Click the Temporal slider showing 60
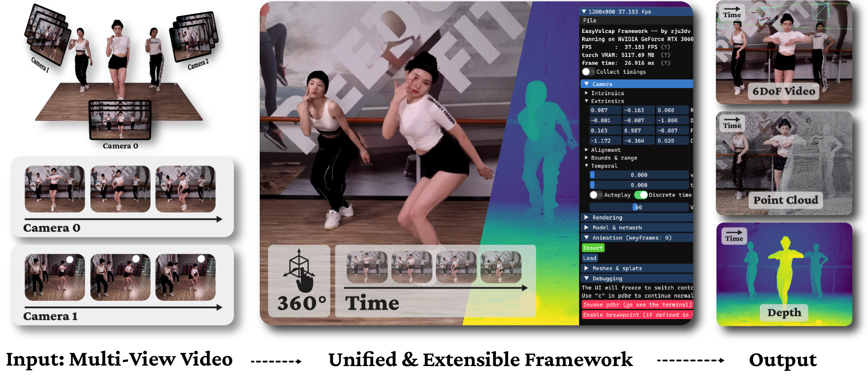Image resolution: width=868 pixels, height=376 pixels. pyautogui.click(x=639, y=207)
